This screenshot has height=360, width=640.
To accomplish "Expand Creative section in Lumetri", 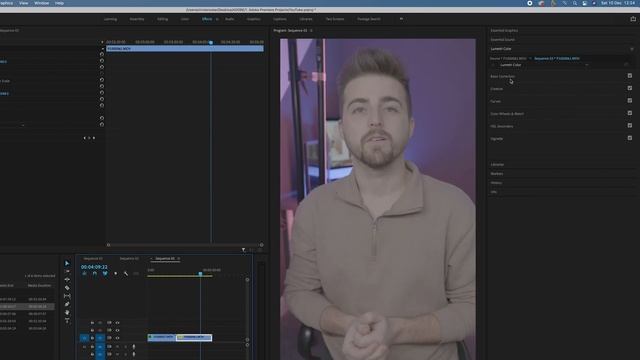I will [x=497, y=89].
